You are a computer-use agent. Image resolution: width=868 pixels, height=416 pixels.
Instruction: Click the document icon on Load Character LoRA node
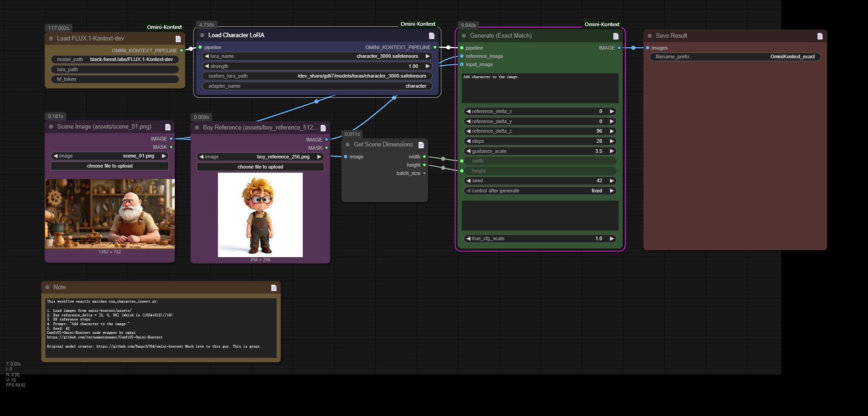pos(431,35)
